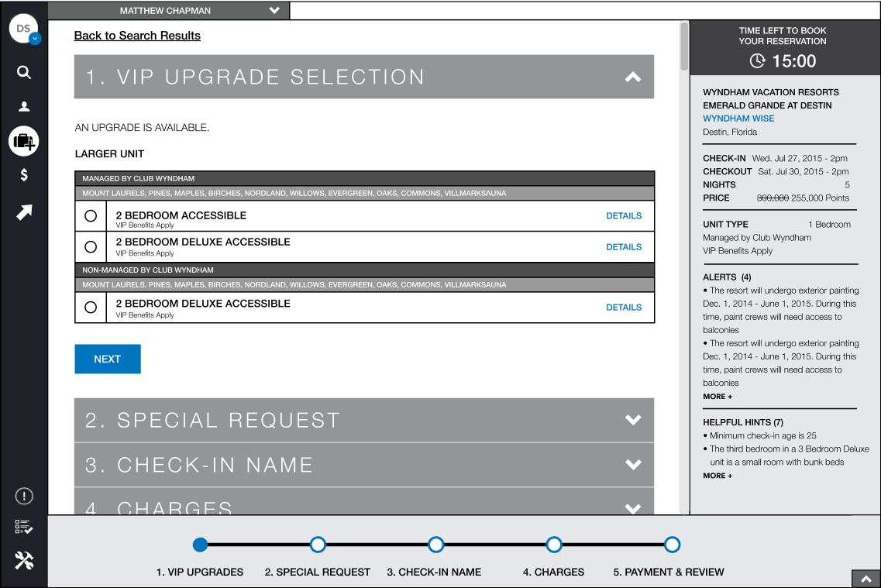This screenshot has width=881, height=588.
Task: Open the alert exclamation icon
Action: click(x=24, y=496)
